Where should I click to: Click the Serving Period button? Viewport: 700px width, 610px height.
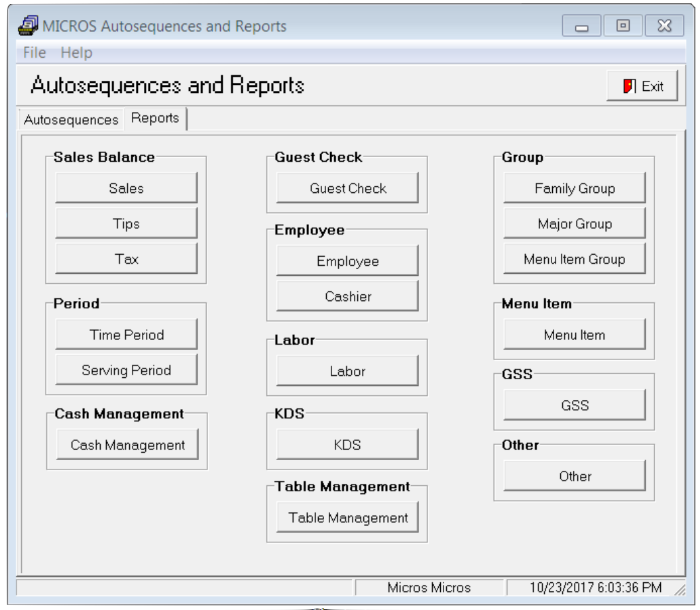(127, 370)
